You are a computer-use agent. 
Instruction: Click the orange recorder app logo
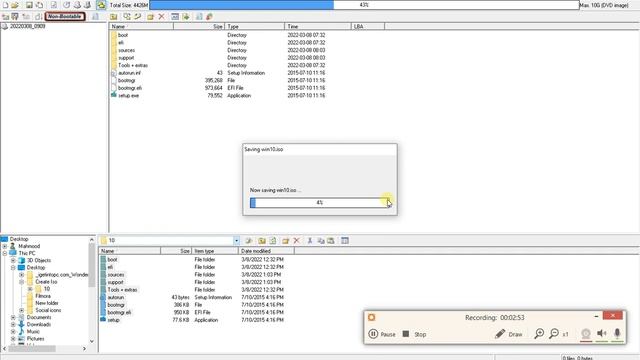371,317
